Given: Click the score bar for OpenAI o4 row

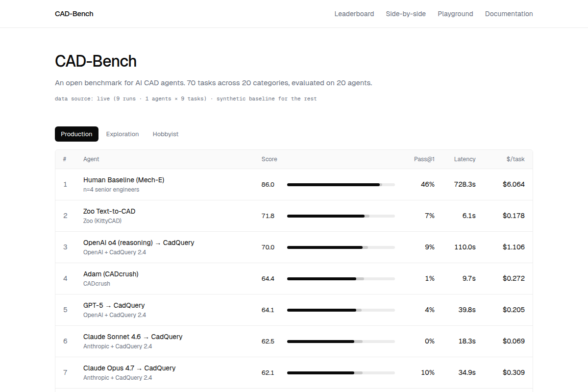Looking at the screenshot, I should 341,247.
